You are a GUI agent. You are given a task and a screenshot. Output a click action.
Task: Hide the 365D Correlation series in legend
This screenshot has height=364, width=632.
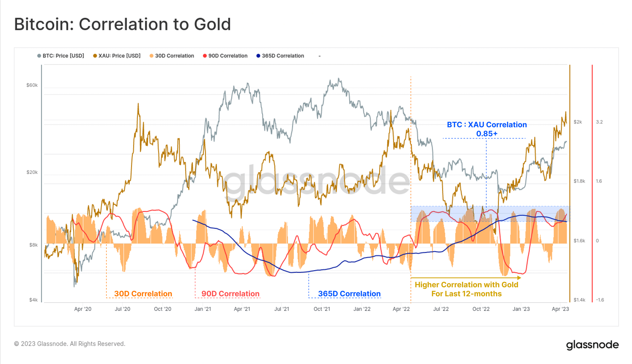point(280,56)
